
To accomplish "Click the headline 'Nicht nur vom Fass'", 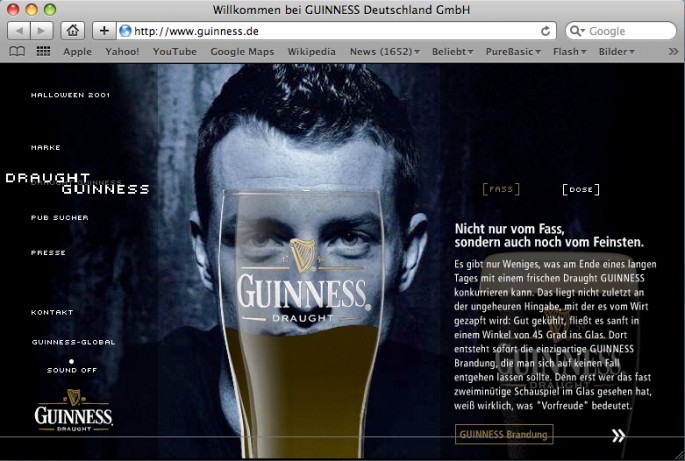I will click(509, 229).
